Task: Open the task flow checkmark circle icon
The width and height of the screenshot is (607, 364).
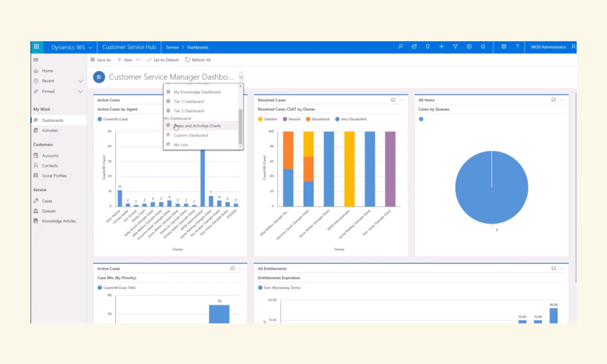Action: (x=414, y=47)
